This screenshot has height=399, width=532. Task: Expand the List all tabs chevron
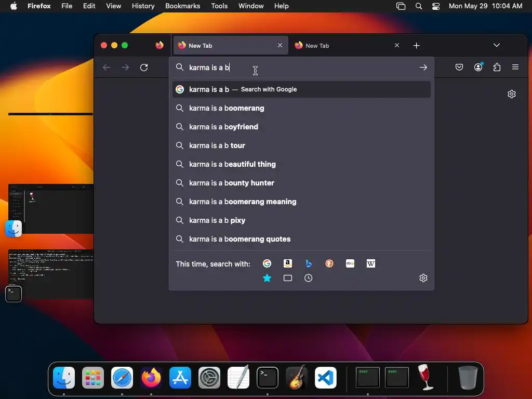(x=496, y=45)
